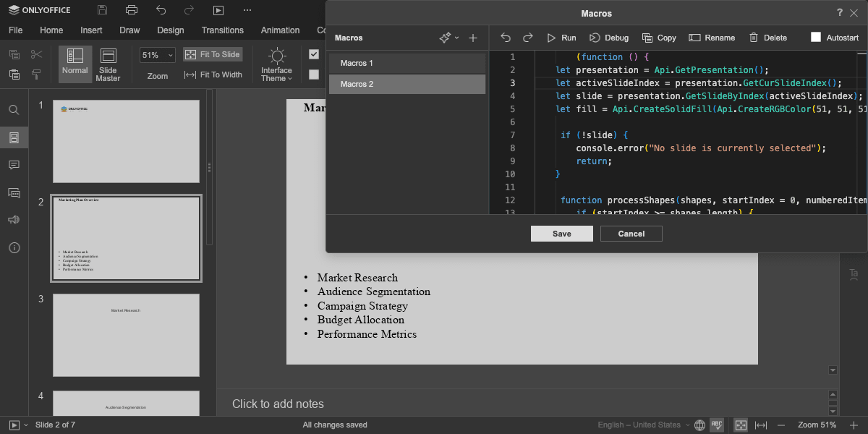Screen dimensions: 868x434
Task: Enable the Autostart checkbox
Action: point(816,38)
